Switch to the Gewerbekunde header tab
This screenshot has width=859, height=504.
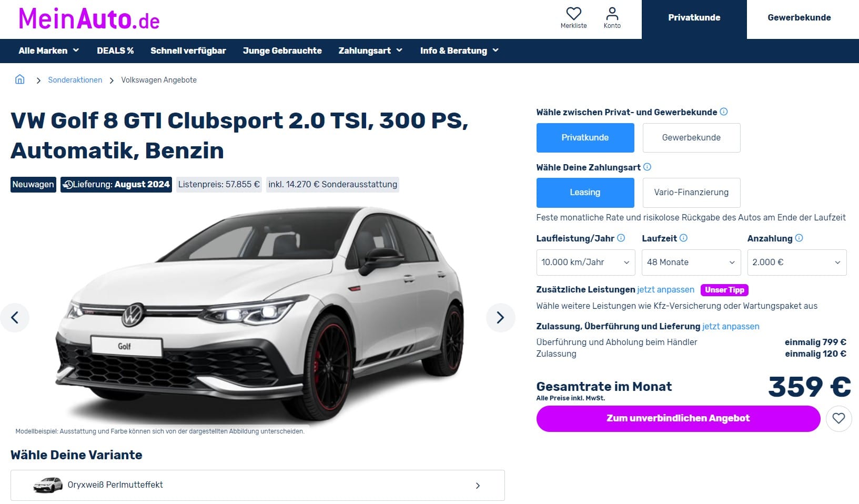799,17
